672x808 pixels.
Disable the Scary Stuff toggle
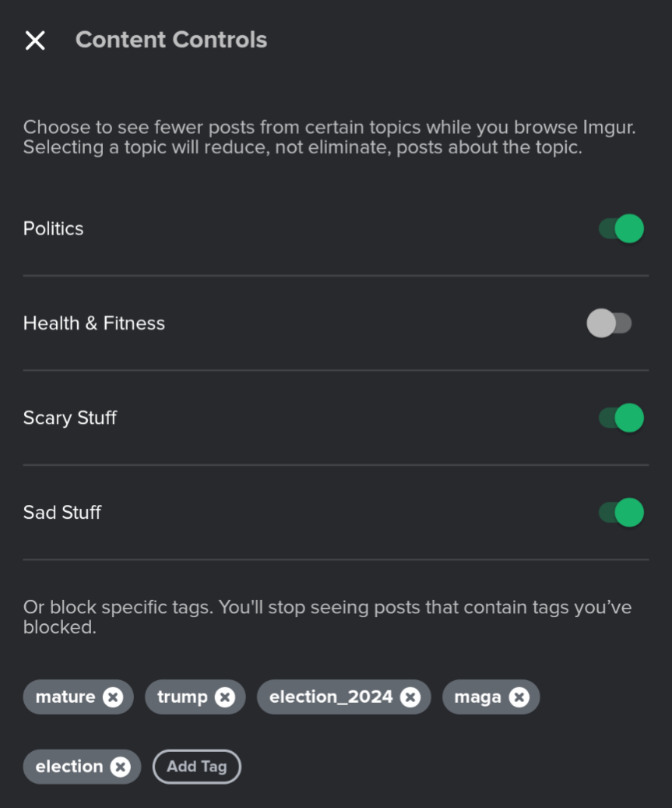pos(621,418)
